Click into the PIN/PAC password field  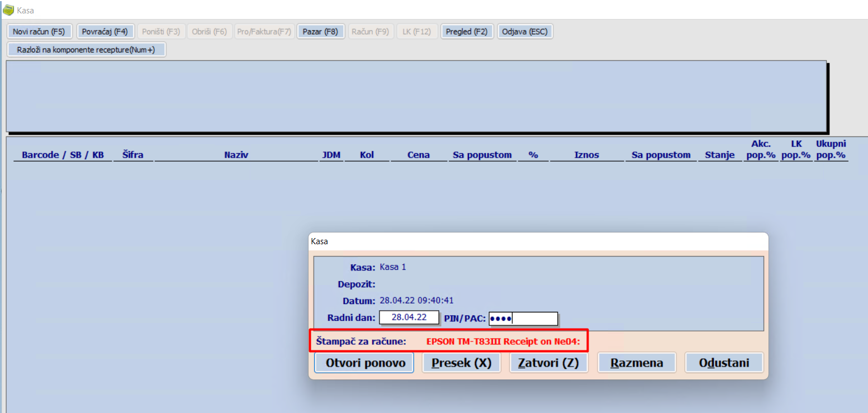click(523, 319)
